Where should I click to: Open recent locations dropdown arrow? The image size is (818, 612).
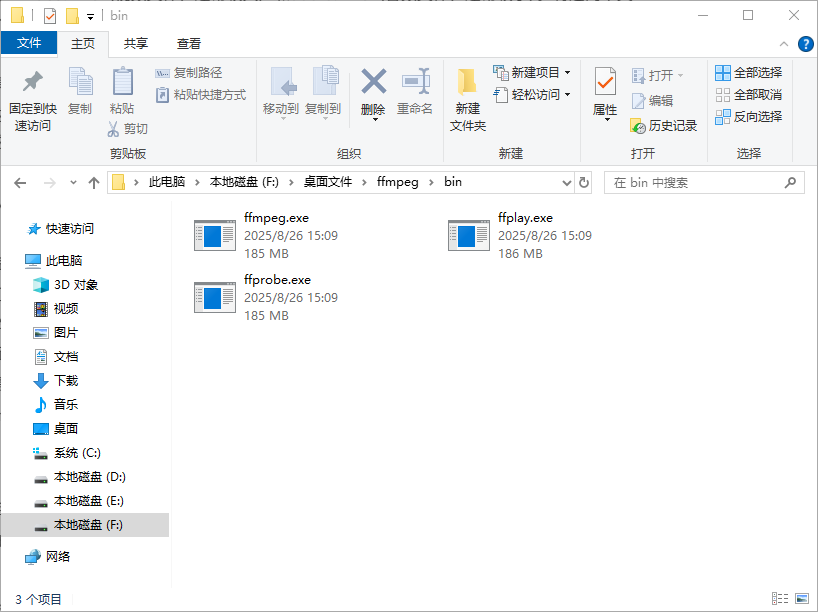click(73, 183)
